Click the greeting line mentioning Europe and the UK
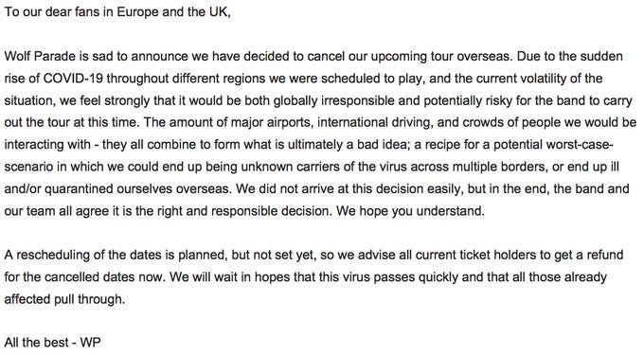Image resolution: width=644 pixels, height=355 pixels. 117,11
